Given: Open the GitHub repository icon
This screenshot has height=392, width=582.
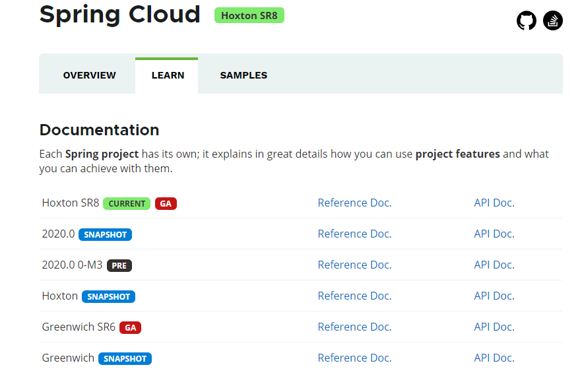Looking at the screenshot, I should coord(527,20).
